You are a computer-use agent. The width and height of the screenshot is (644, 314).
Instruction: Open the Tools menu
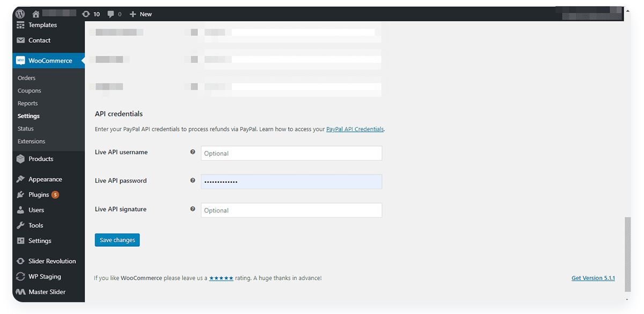coord(35,225)
